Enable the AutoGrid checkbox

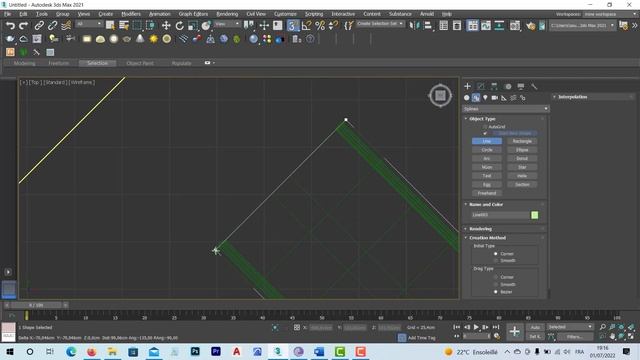(x=485, y=127)
